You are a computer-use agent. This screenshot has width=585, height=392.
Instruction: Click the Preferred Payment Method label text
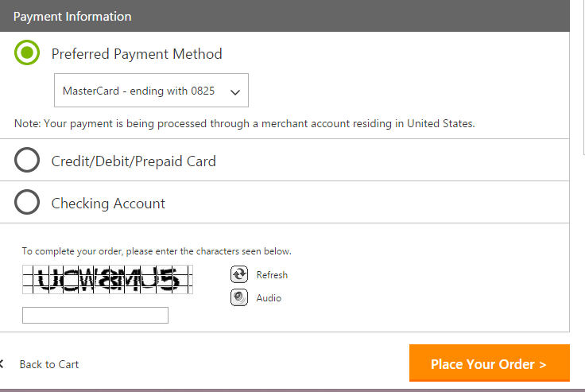tap(137, 54)
